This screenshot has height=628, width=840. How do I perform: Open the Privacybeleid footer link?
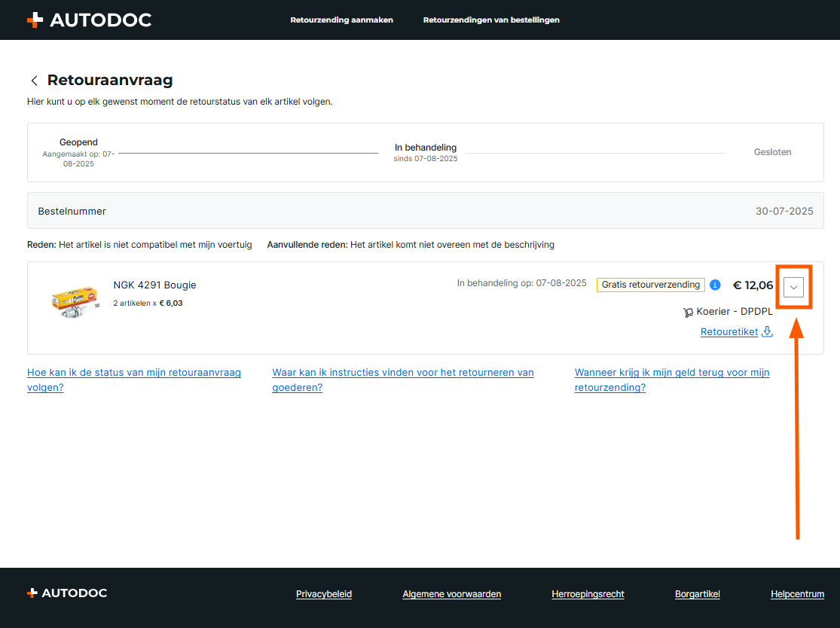click(324, 594)
